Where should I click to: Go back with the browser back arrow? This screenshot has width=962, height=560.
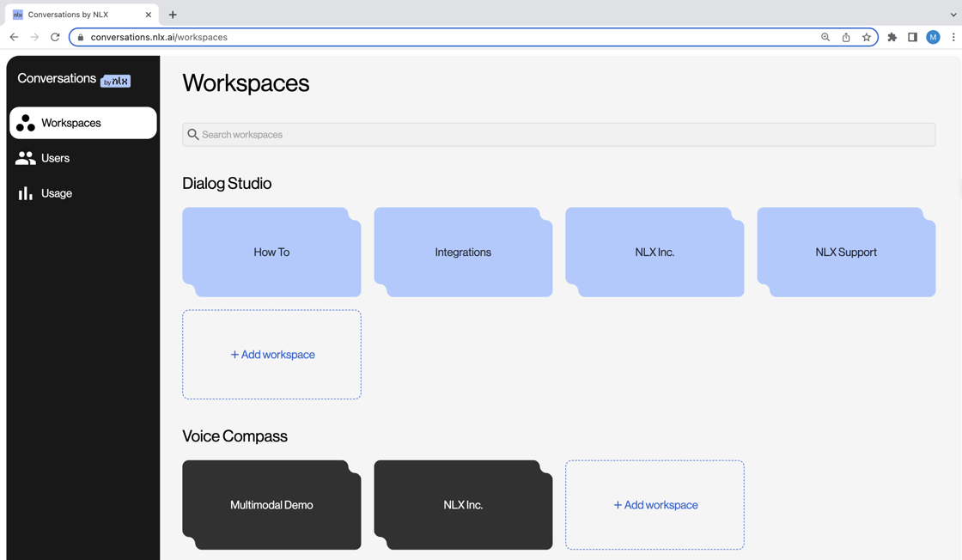point(14,37)
